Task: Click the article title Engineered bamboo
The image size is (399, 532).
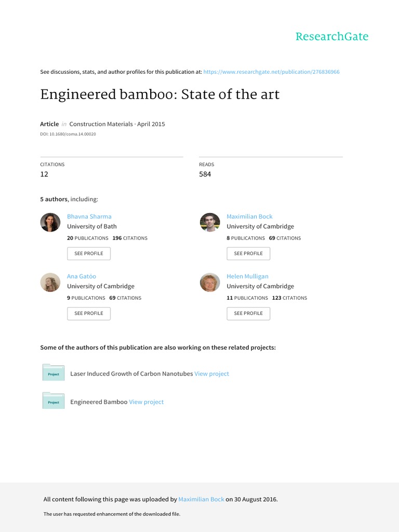Action: [x=159, y=95]
